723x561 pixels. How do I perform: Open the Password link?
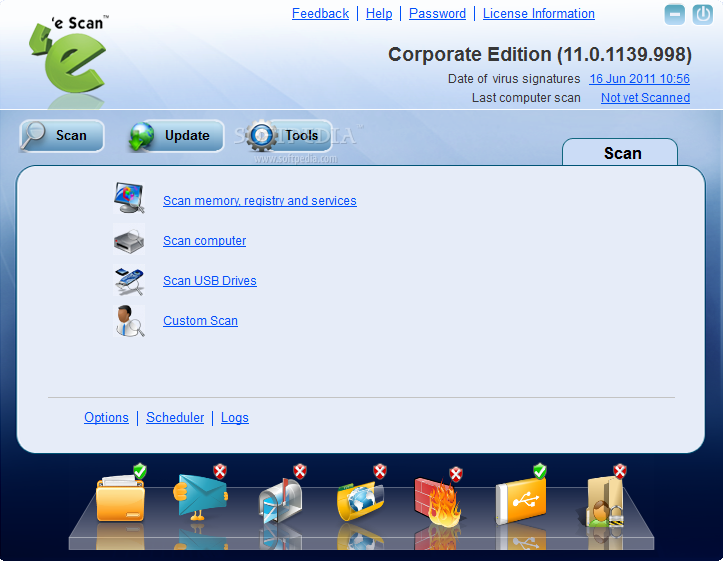pyautogui.click(x=438, y=14)
